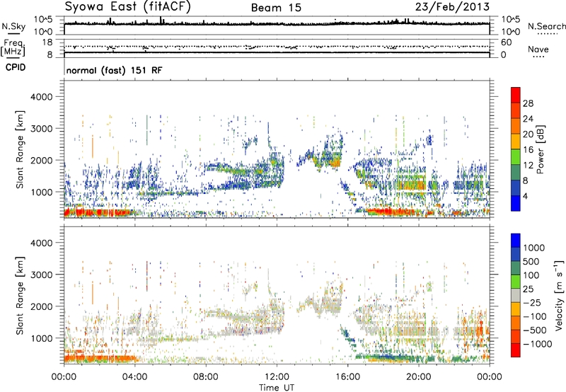Click the 'CPID' row label
This screenshot has width=566, height=392.
pos(16,67)
